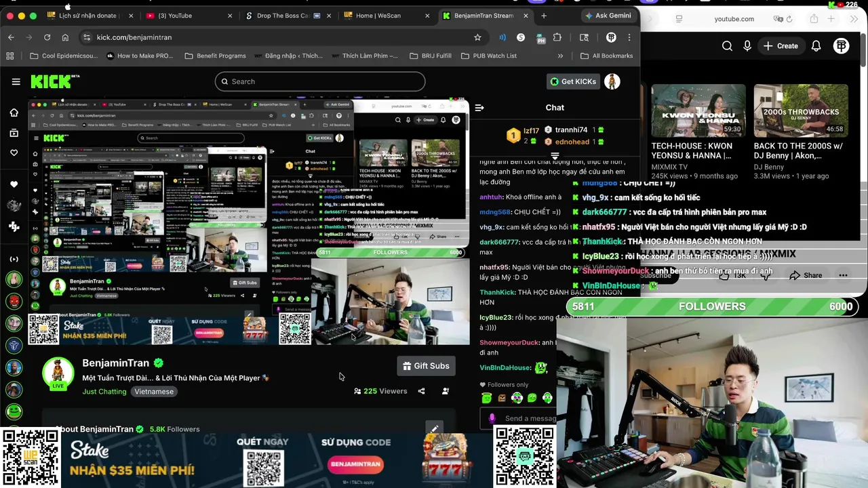Click the pencil edit icon in About section

433,428
